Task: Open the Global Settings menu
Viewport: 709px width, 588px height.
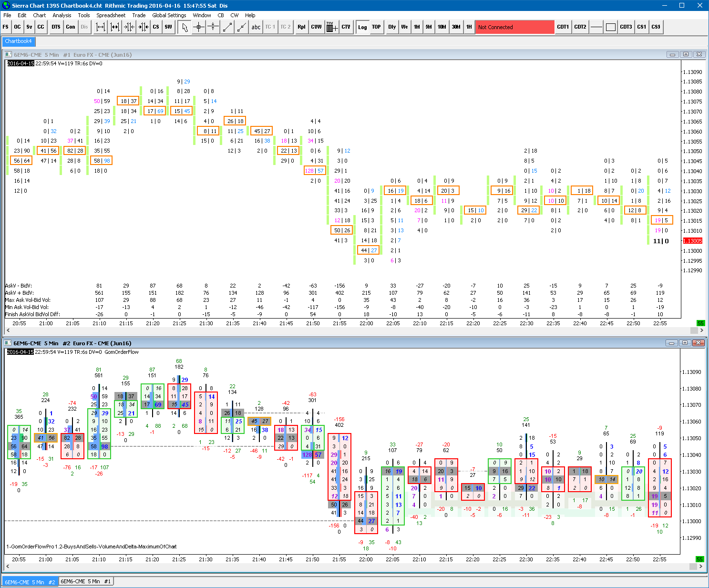Action: [169, 15]
